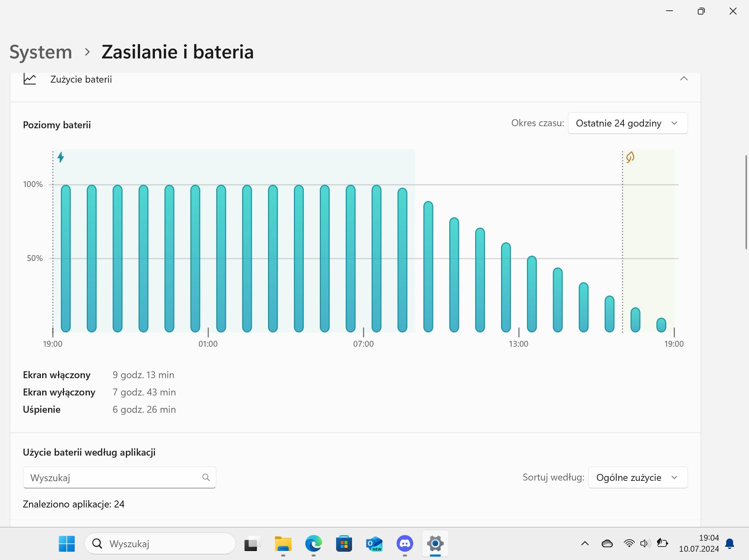Viewport: 749px width, 560px height.
Task: Click Znaleziono aplikacje: 24 text
Action: 74,504
